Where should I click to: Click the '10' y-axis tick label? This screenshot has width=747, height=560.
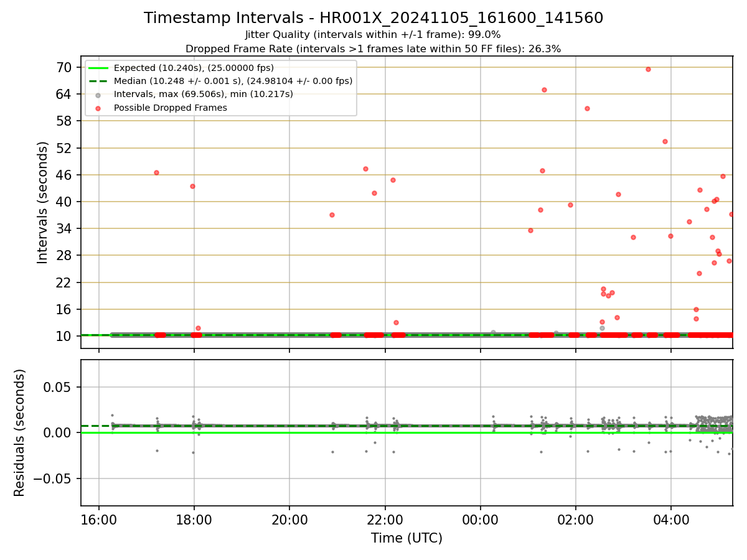[65, 336]
